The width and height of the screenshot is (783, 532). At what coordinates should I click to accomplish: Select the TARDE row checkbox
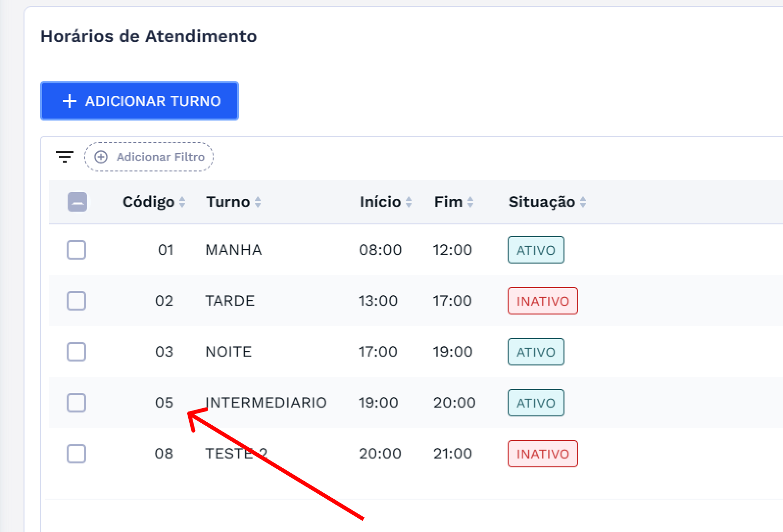[x=76, y=301]
